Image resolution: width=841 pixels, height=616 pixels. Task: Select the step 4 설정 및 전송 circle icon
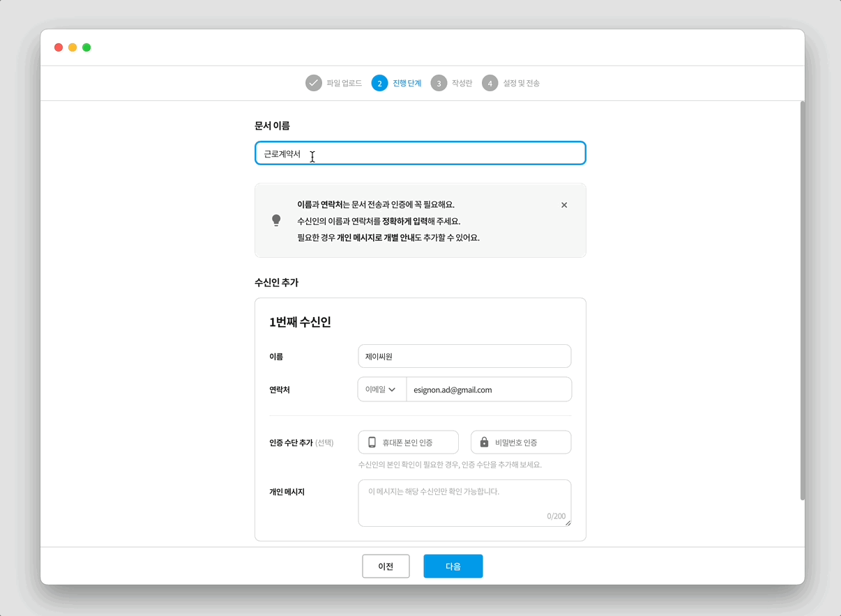[x=490, y=82]
